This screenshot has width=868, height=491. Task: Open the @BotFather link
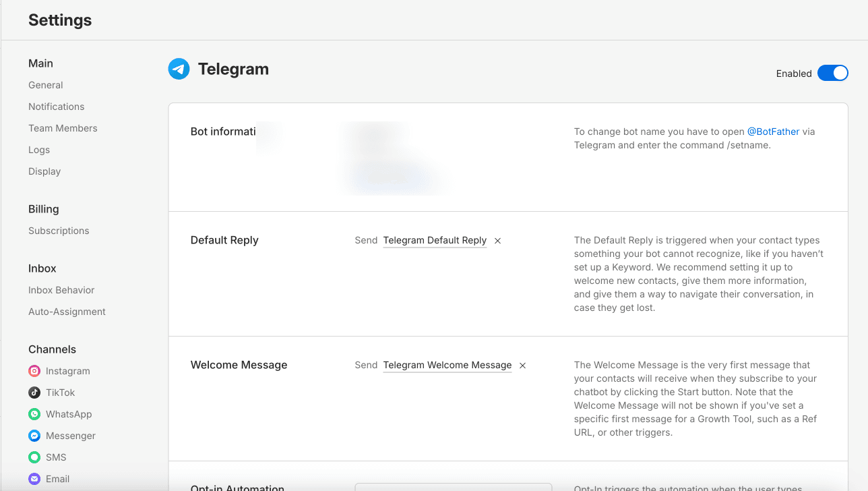click(773, 132)
